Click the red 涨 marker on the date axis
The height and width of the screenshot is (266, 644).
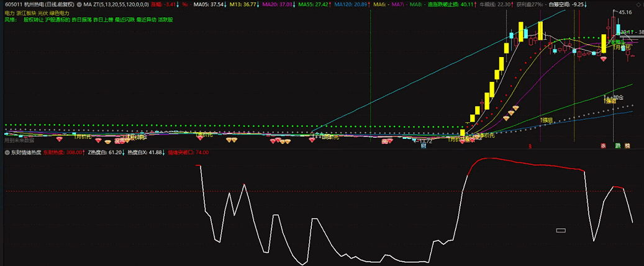coord(604,146)
